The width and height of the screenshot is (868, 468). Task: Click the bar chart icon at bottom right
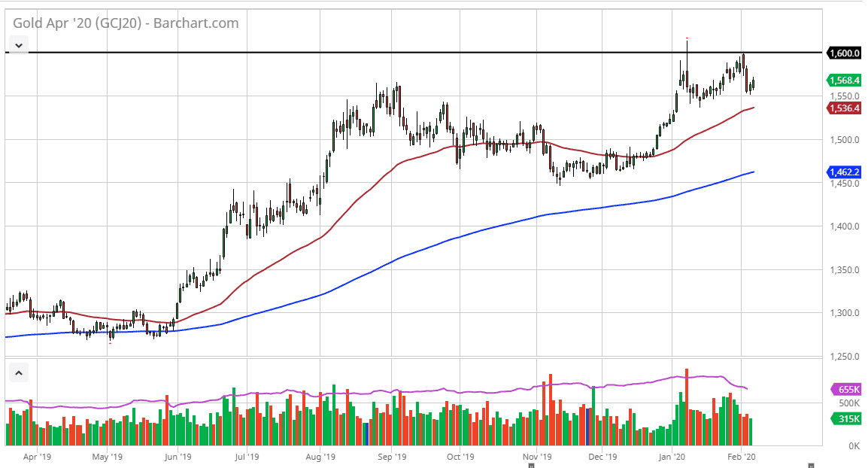pyautogui.click(x=811, y=464)
